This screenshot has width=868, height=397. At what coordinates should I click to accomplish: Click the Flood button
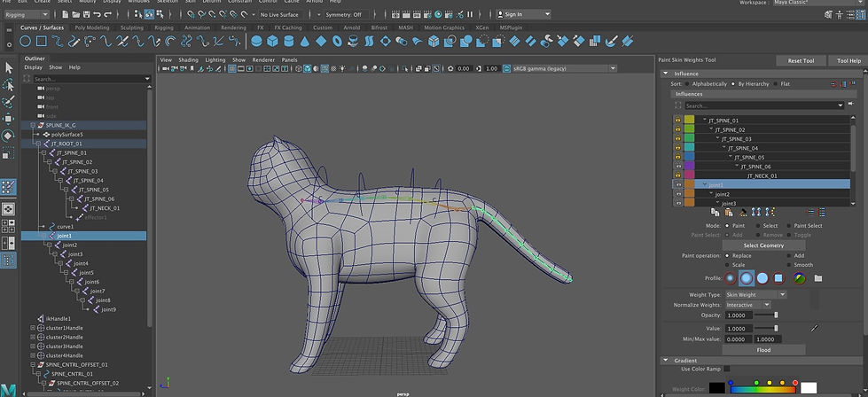point(763,350)
